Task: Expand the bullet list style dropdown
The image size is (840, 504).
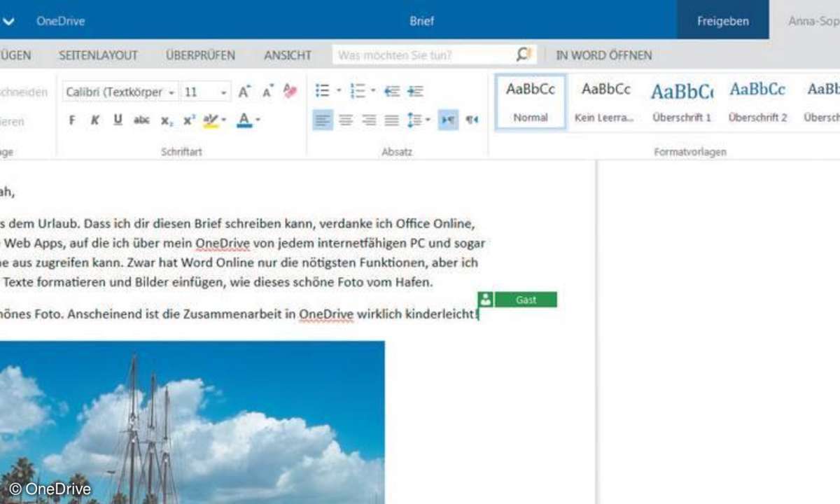Action: [339, 91]
